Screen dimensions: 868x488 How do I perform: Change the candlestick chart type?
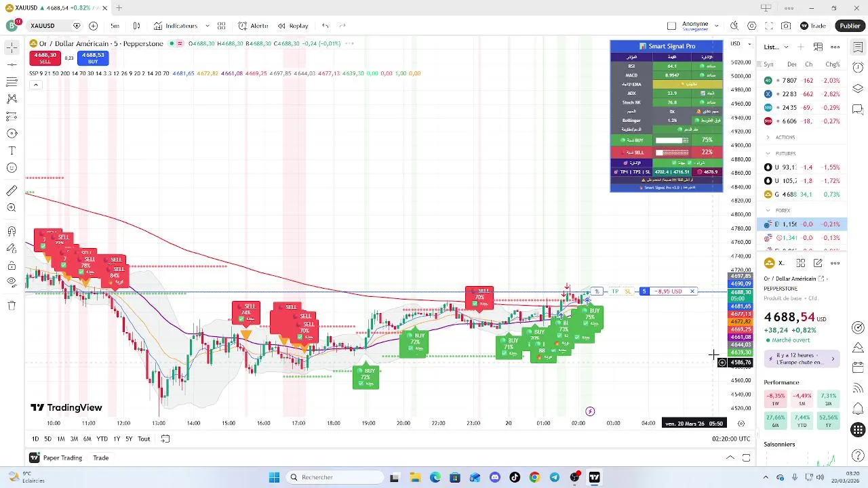pos(136,26)
